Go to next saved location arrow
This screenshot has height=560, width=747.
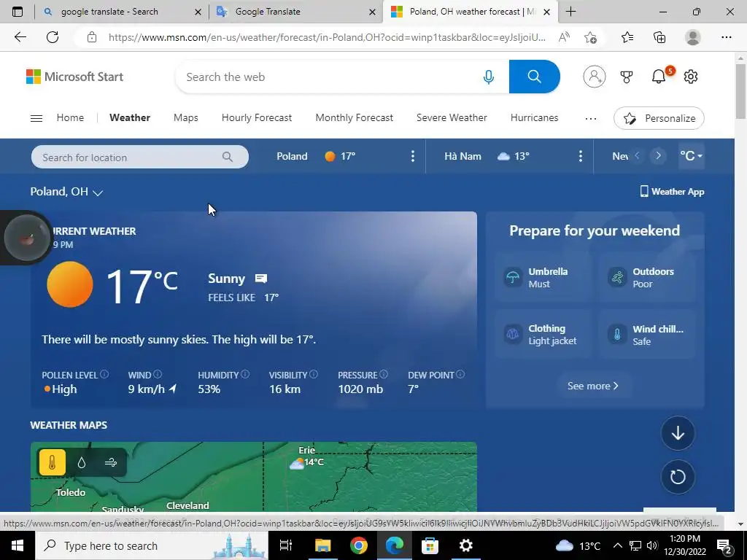click(659, 156)
